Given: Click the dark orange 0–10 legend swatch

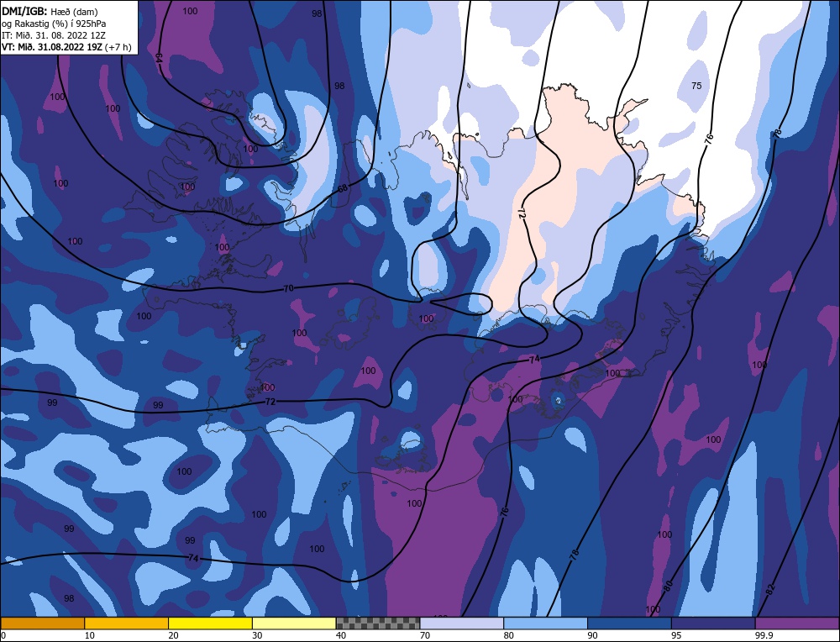Looking at the screenshot, I should click(42, 624).
